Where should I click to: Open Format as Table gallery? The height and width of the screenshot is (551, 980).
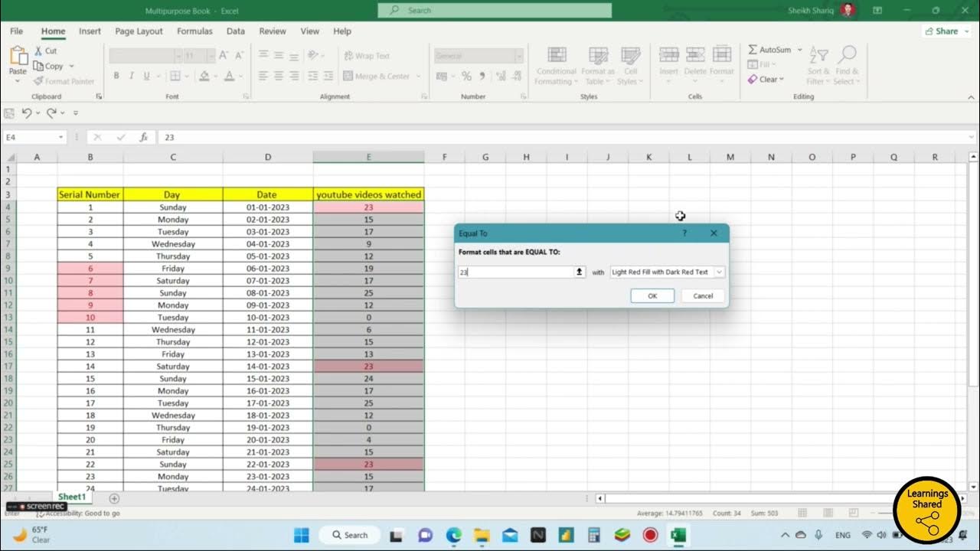(598, 66)
